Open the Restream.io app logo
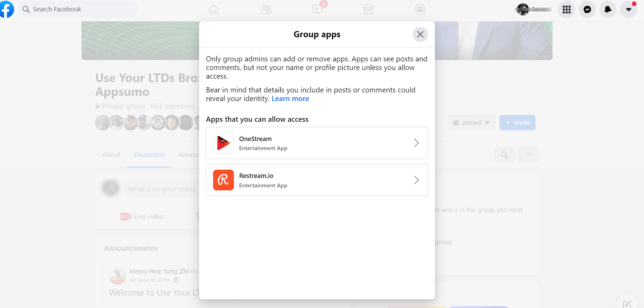 224,180
